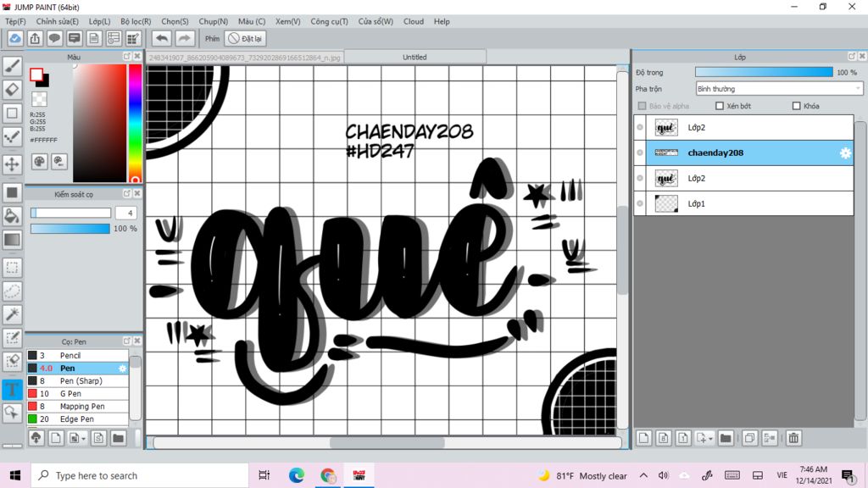The image size is (868, 488).
Task: Click the brush size value field
Action: click(x=126, y=213)
